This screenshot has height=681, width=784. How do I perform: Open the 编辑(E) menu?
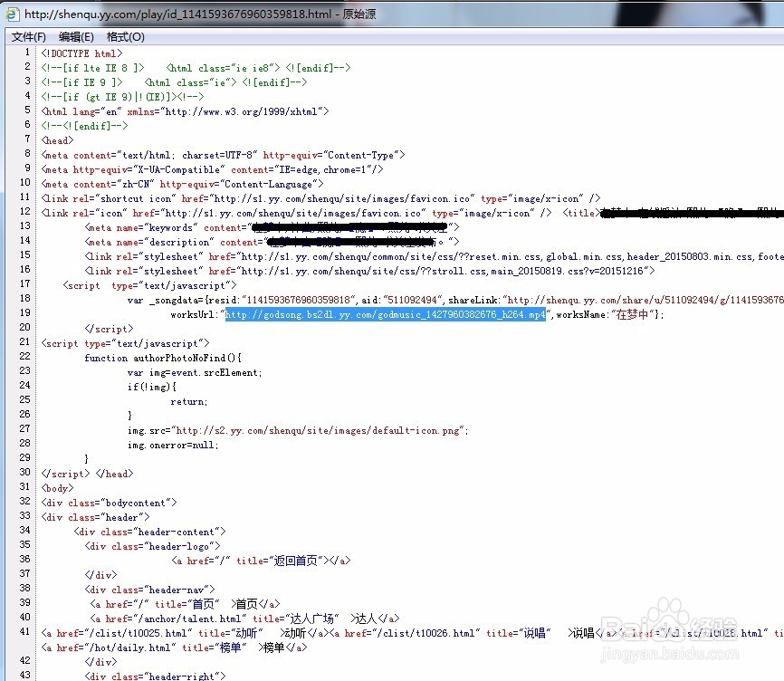76,37
